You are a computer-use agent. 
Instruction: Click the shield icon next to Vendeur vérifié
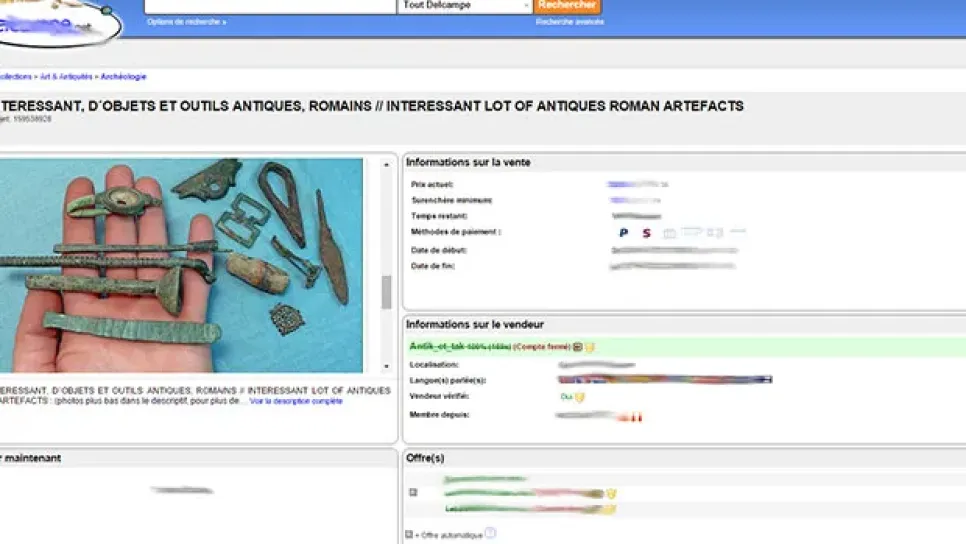click(579, 397)
